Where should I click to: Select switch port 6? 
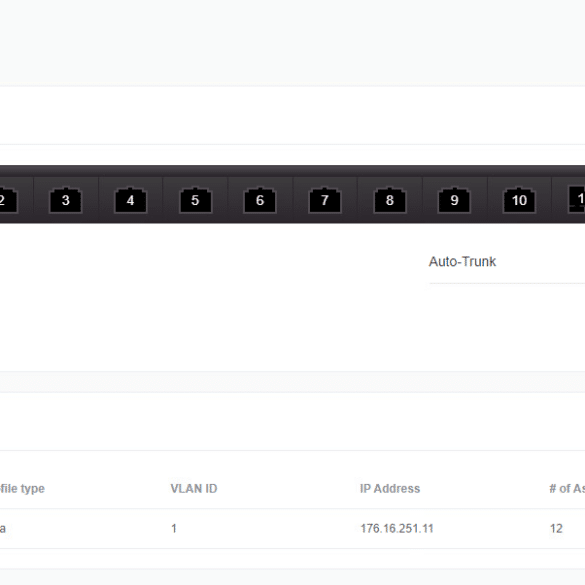coord(260,200)
